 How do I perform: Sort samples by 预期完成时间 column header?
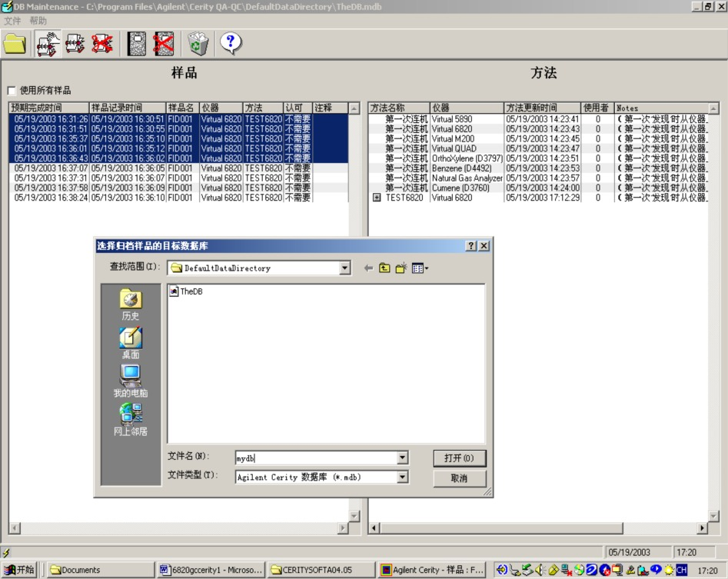click(48, 108)
